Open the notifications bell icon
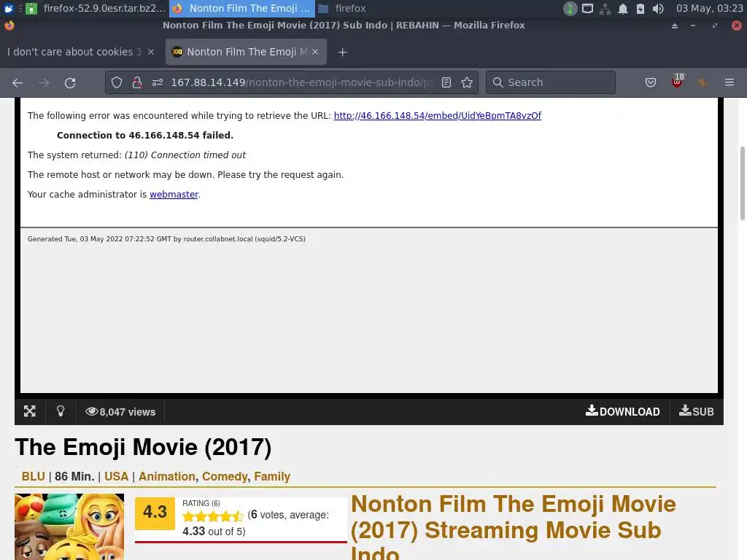The image size is (747, 560). click(623, 9)
